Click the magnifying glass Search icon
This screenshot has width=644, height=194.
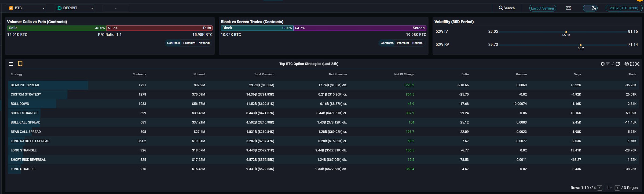tap(501, 8)
